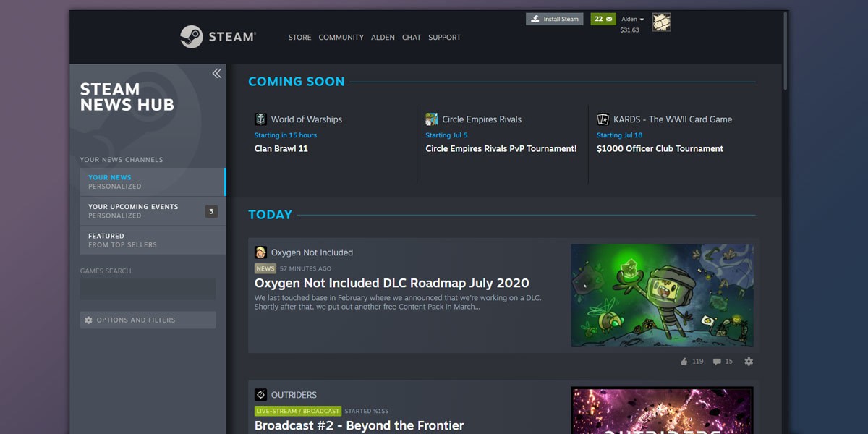868x434 pixels.
Task: Open comments icon on Oxygen Not Included post
Action: (x=717, y=362)
